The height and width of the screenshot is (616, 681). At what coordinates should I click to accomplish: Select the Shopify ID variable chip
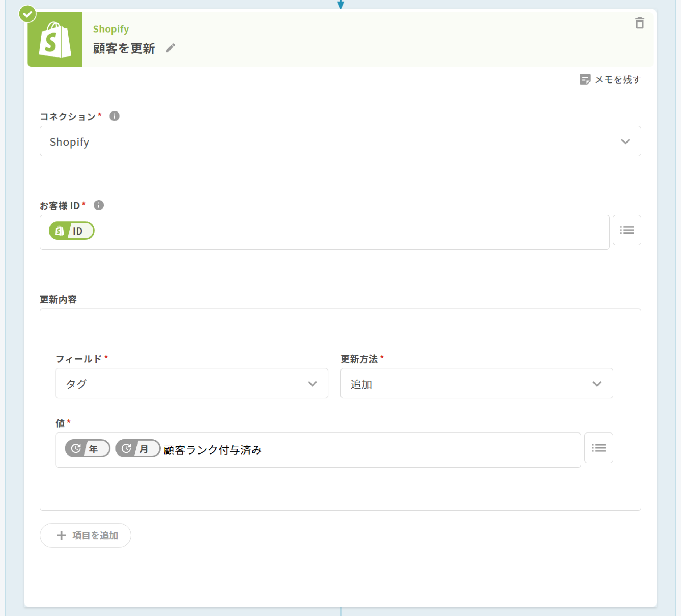[x=72, y=231]
